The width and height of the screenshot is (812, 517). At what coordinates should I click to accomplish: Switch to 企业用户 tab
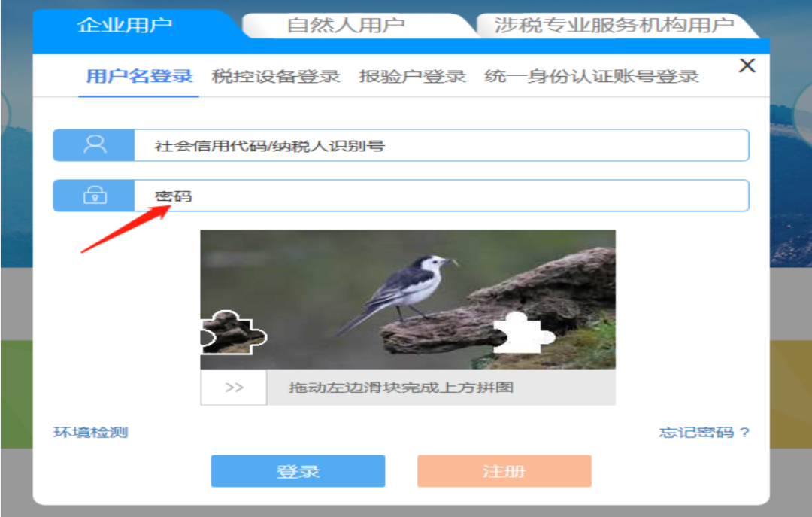point(124,24)
